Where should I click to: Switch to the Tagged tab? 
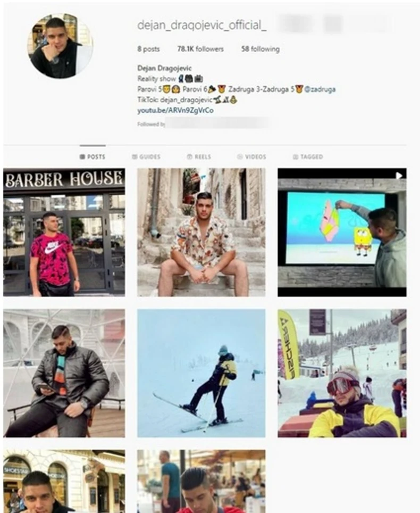click(x=308, y=157)
